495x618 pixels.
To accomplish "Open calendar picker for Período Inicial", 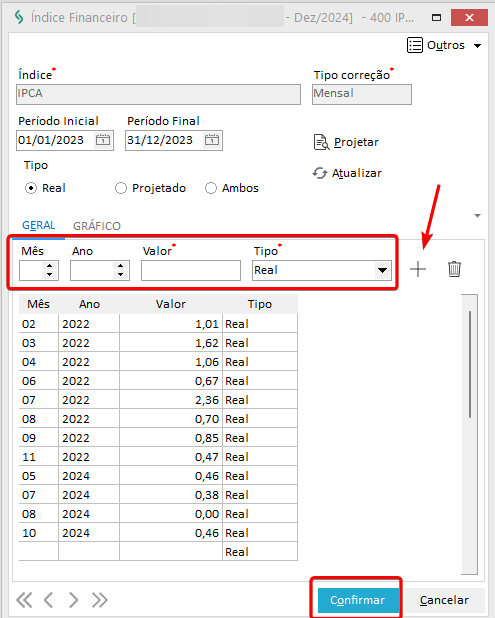I will tap(103, 140).
